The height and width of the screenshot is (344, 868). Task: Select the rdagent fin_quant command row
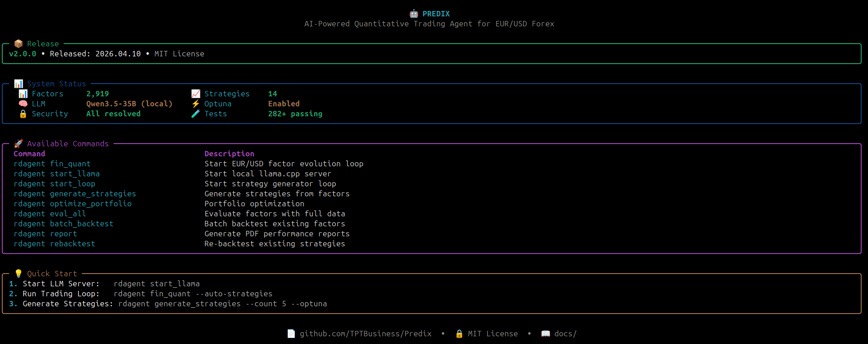(x=52, y=164)
